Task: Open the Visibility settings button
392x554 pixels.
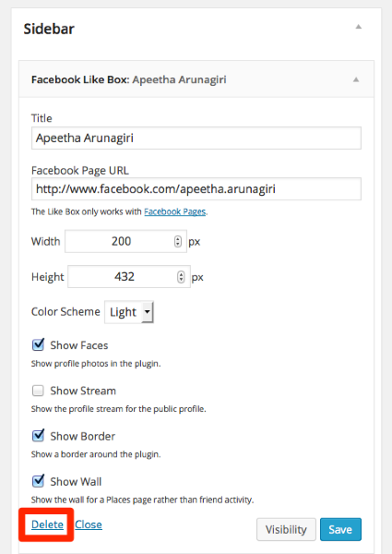Action: 286,529
